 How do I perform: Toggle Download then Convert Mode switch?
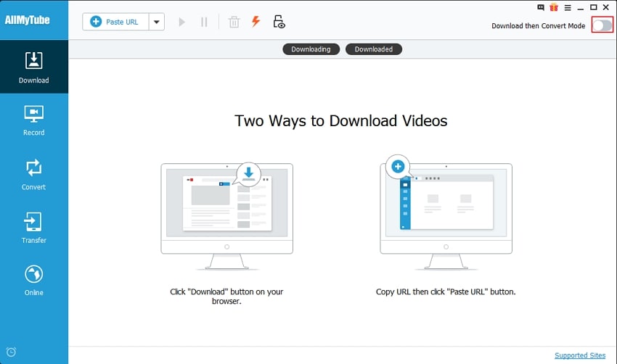click(x=602, y=25)
